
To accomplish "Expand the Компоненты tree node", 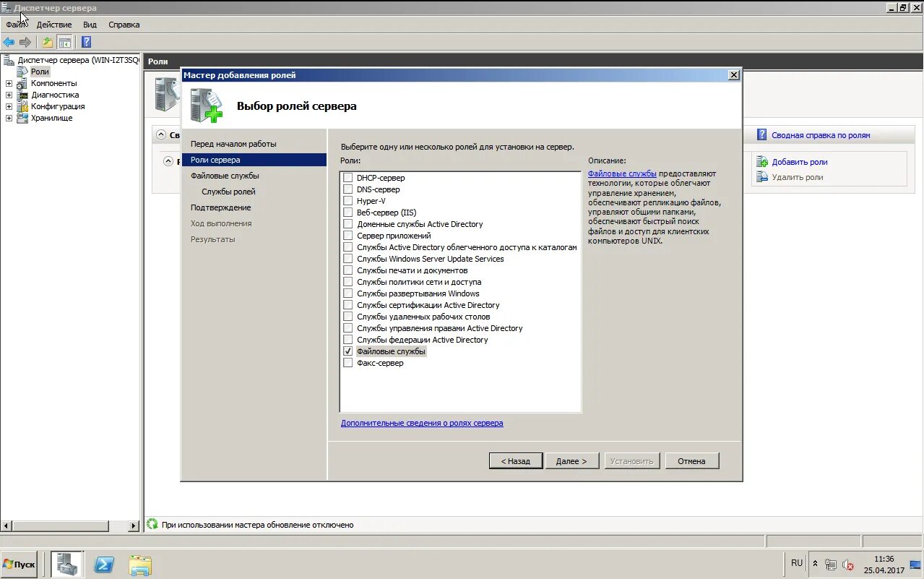I will [9, 83].
